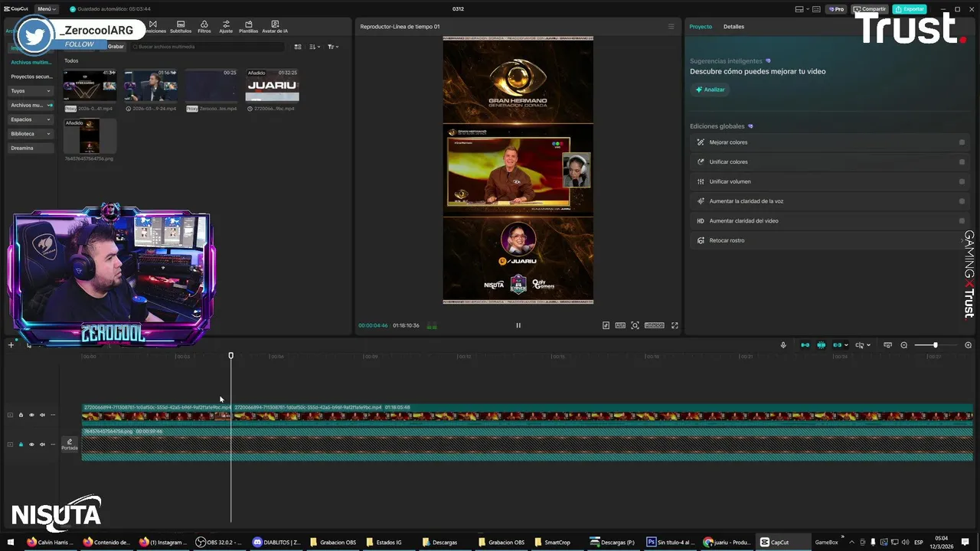980x551 pixels.
Task: Open the media filter dropdown
Action: point(332,47)
